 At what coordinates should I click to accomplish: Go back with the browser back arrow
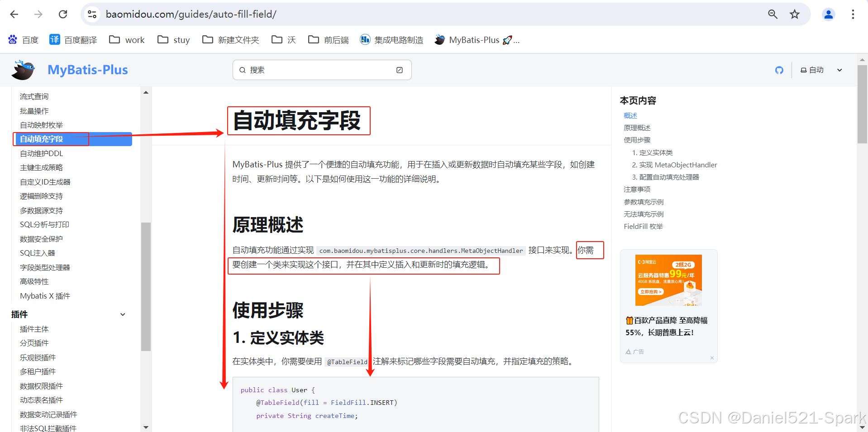coord(14,14)
